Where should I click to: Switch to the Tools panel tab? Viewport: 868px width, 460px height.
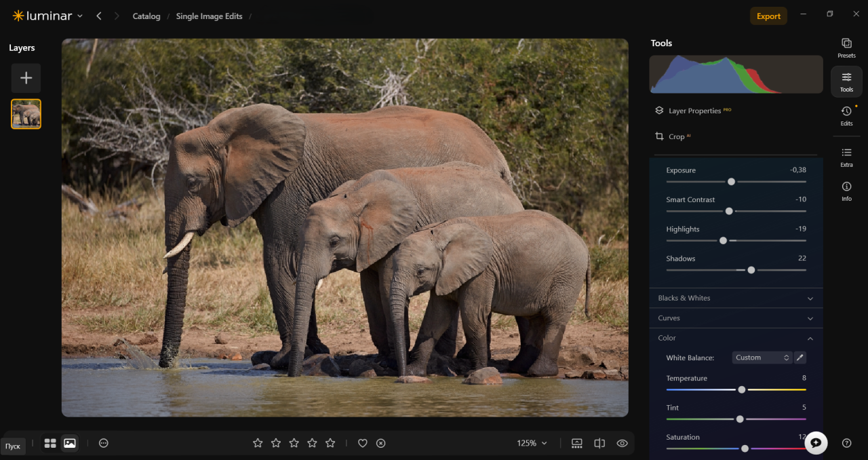tap(846, 81)
